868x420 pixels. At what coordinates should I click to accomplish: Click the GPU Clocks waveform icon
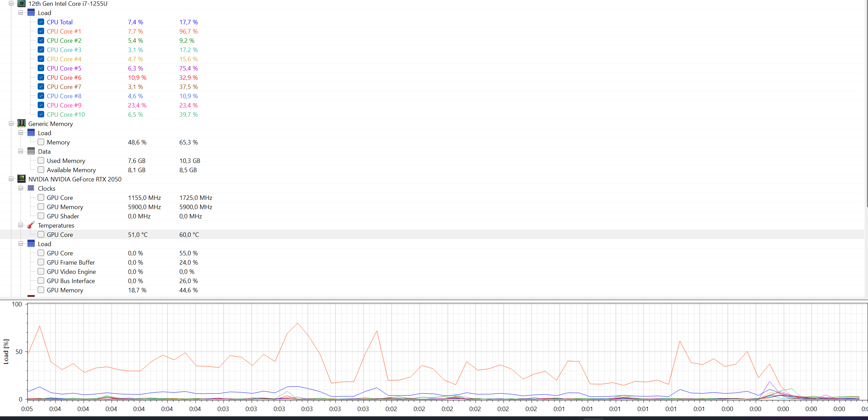[31, 188]
